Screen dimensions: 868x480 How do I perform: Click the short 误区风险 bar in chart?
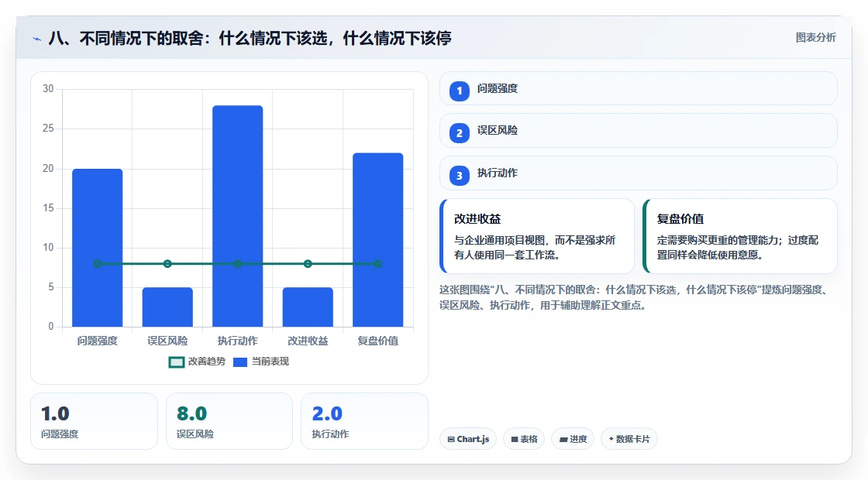(x=167, y=307)
